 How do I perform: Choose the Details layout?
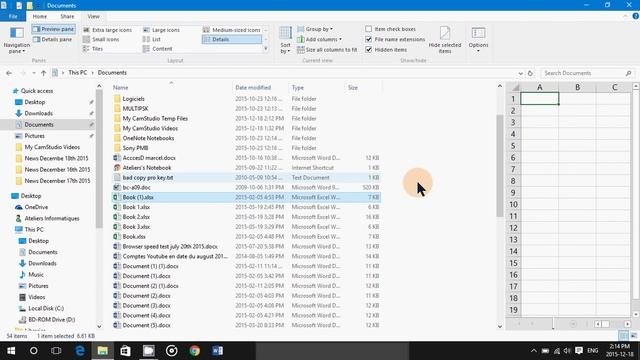[x=232, y=39]
